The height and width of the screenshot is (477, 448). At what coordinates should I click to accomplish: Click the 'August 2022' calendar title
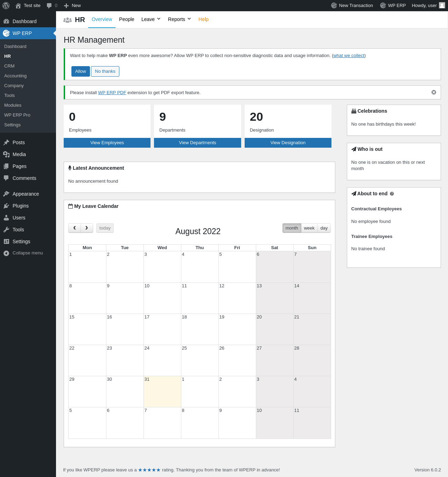tap(198, 231)
